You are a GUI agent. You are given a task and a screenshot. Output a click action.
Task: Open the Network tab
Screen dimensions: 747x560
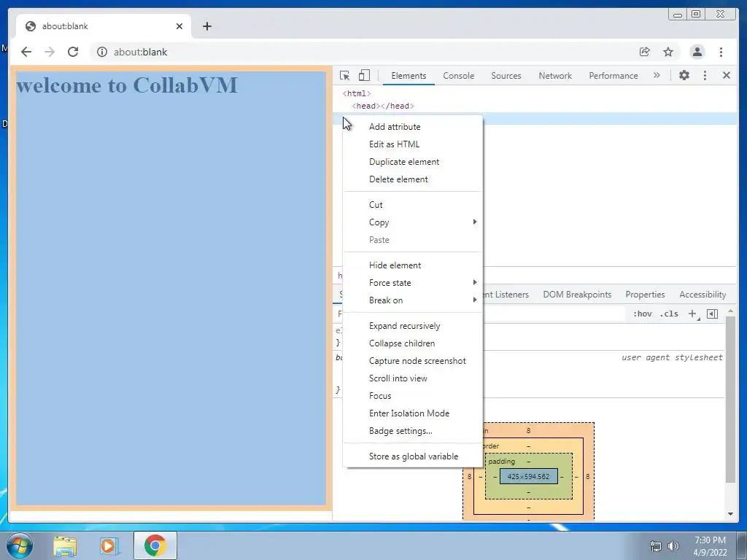[x=555, y=76]
